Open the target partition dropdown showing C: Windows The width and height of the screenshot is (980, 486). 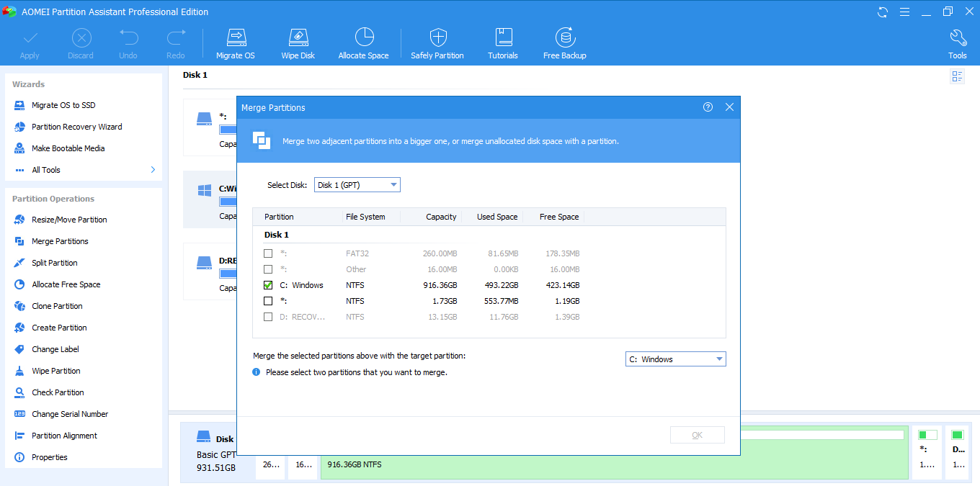tap(675, 359)
